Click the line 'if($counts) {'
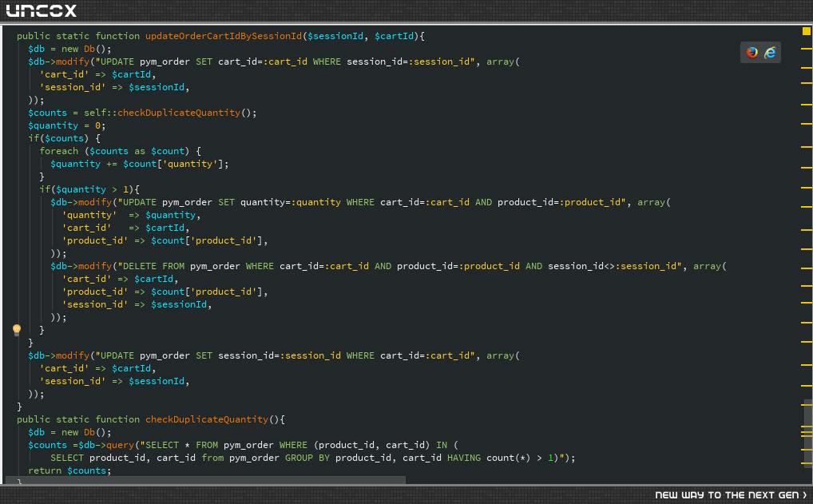 tap(65, 138)
